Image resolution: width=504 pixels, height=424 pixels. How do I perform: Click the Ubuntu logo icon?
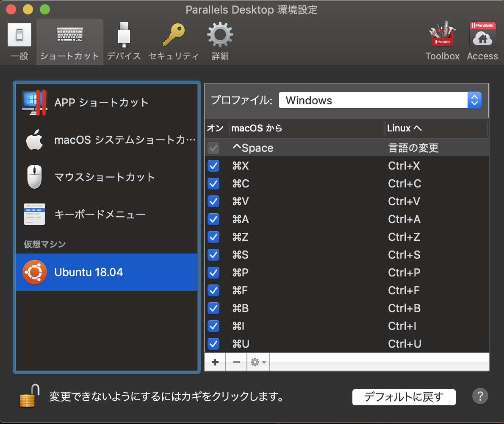click(35, 272)
